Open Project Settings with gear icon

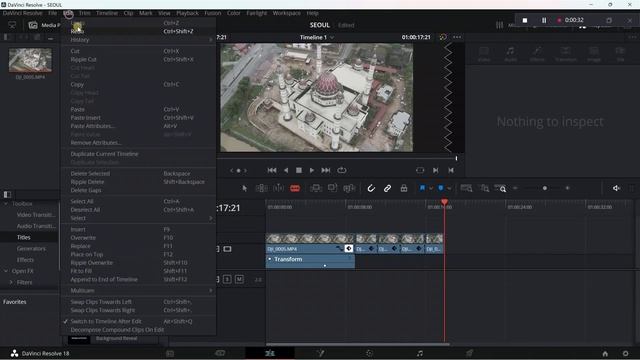point(625,353)
